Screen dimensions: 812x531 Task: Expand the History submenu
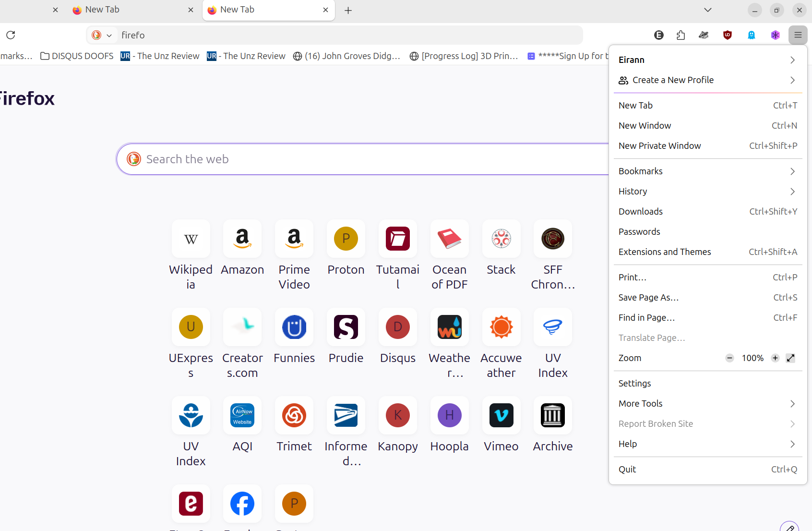pos(708,192)
